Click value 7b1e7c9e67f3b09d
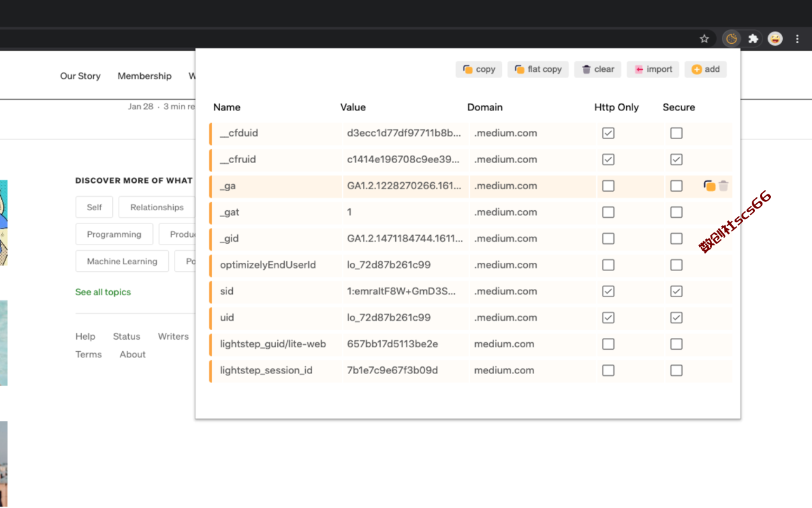Screen dimensions: 812x508 tap(393, 370)
